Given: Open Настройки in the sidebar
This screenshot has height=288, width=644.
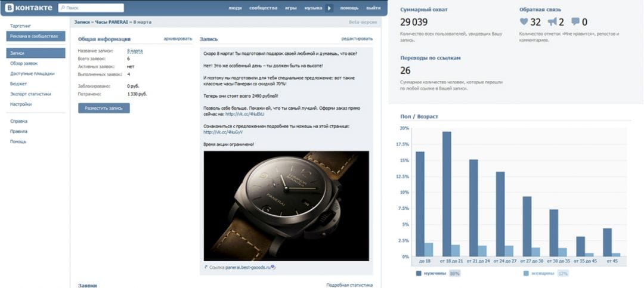Looking at the screenshot, I should click(x=21, y=104).
